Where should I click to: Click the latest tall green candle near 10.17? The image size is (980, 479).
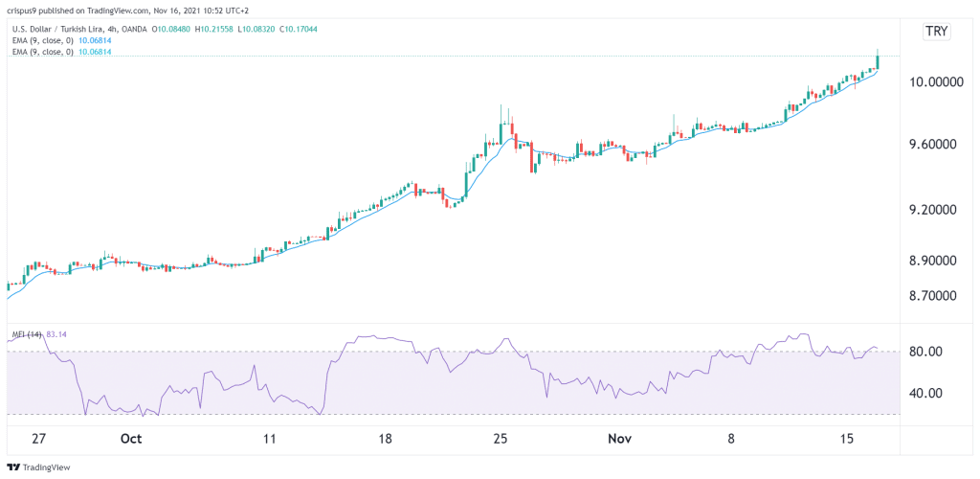coord(879,60)
